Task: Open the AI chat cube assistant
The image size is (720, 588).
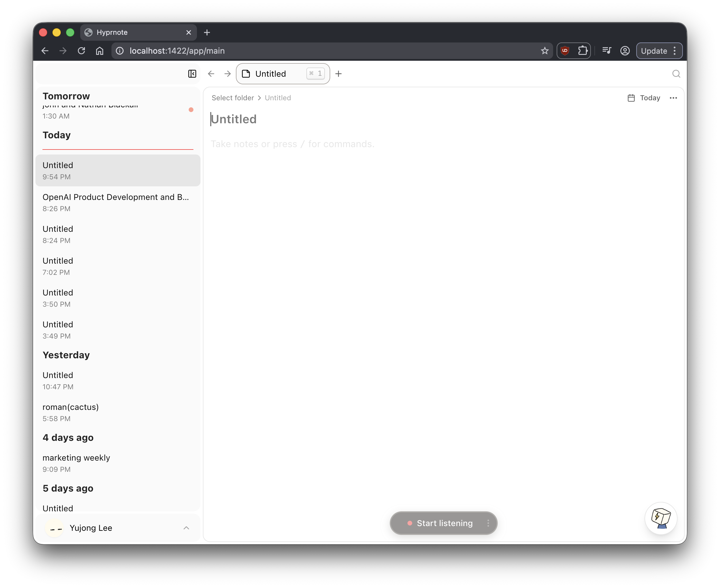Action: (x=661, y=518)
